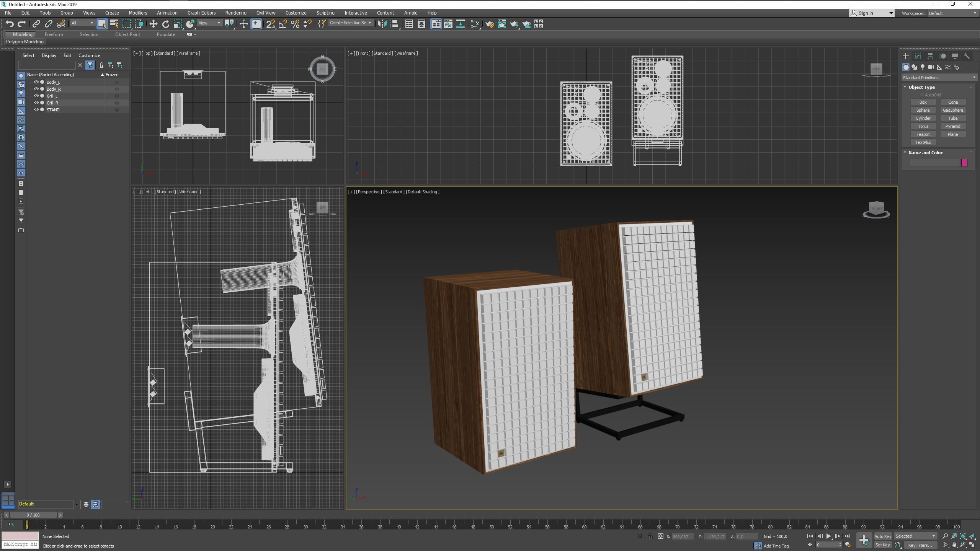Choose the Select and Move tool
Viewport: 980px width, 551px height.
[x=153, y=24]
